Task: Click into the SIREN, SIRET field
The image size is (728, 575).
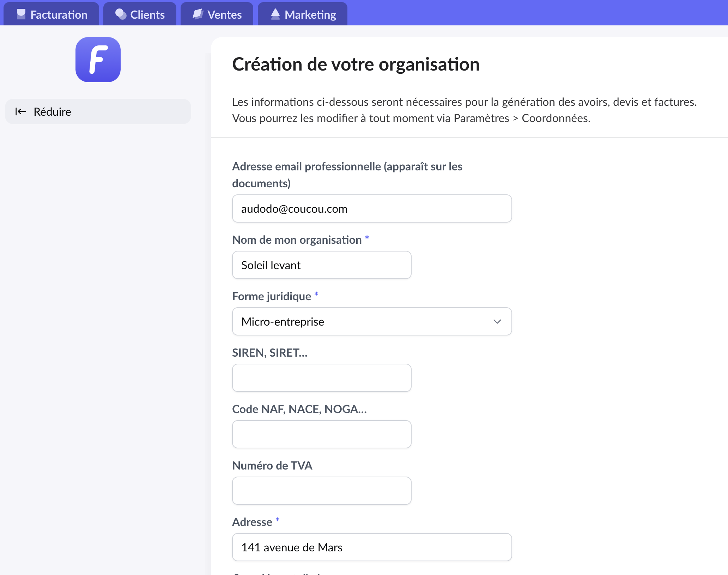Action: 322,378
